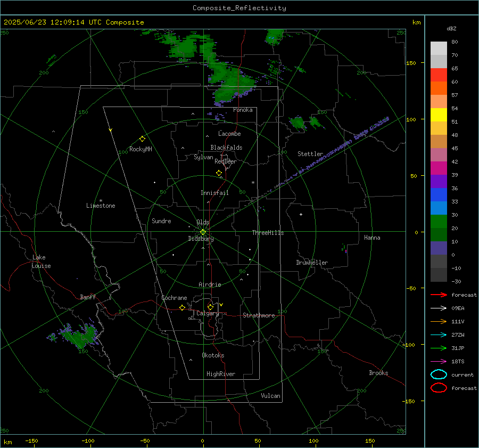This screenshot has width=479, height=448.
Task: Click the light gray swatch at the dBZ scale top
Action: (x=439, y=48)
